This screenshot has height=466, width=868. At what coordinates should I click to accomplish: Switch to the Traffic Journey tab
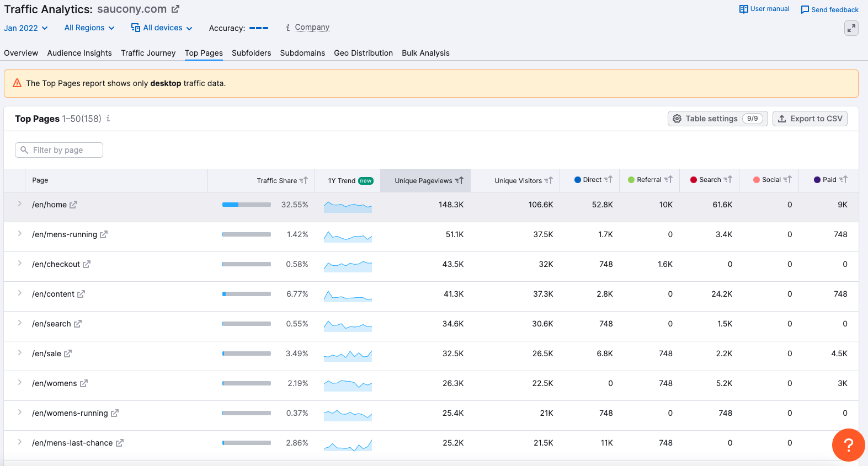(x=148, y=53)
